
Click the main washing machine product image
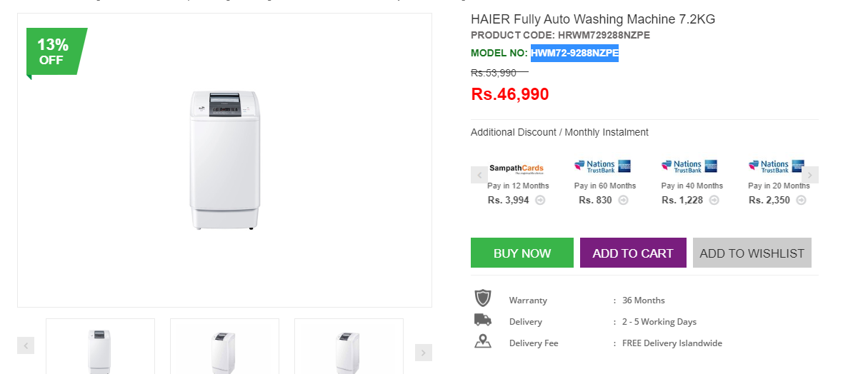(x=224, y=160)
